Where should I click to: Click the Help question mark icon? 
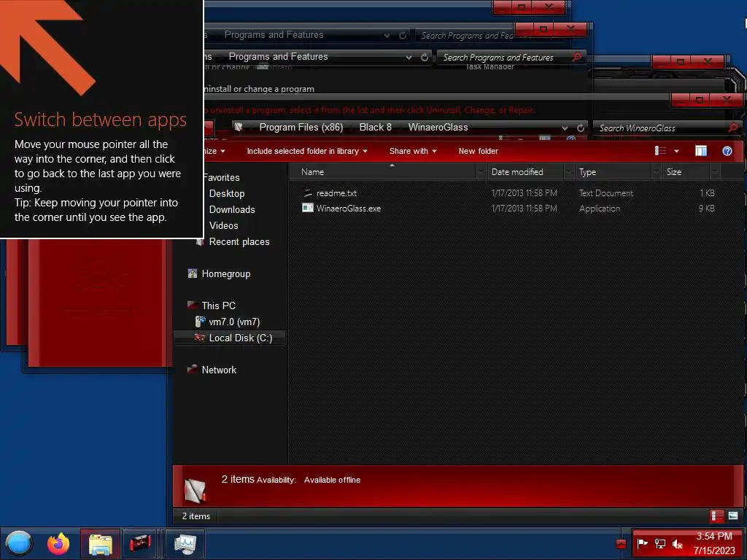[727, 151]
